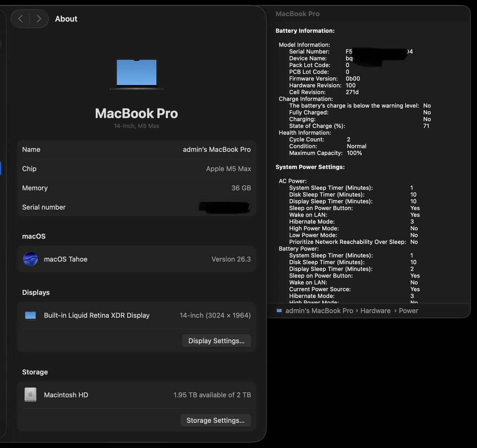This screenshot has height=448, width=477.
Task: Select the Power path bar item
Action: 408,311
